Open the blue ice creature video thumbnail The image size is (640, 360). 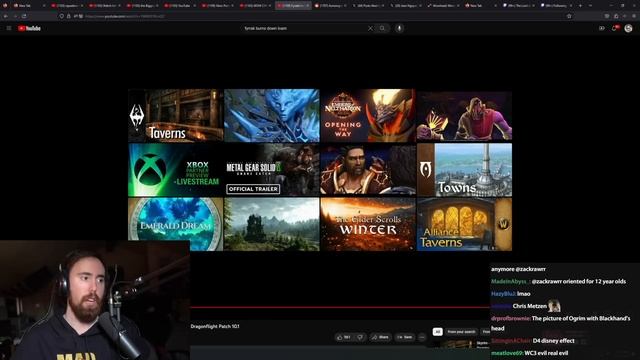(x=272, y=116)
